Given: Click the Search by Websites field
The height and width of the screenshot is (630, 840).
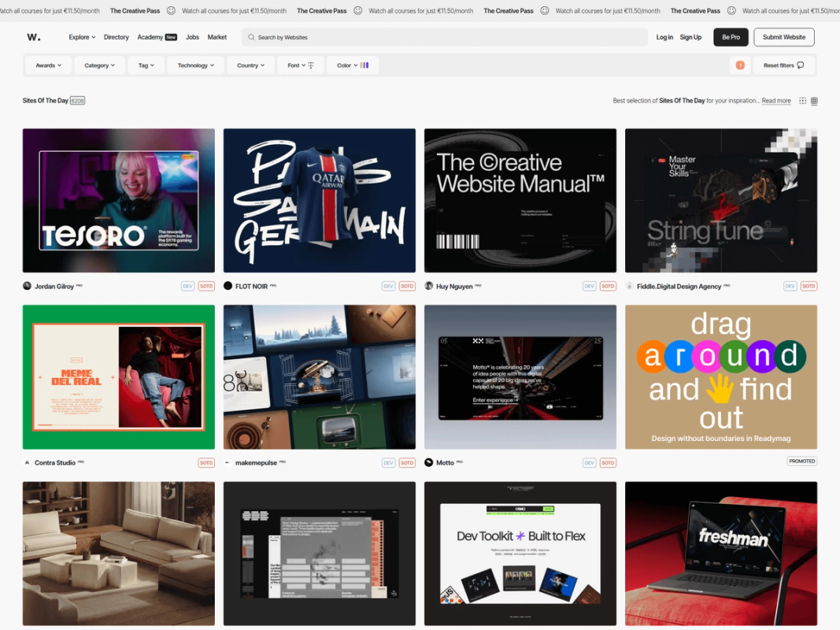Looking at the screenshot, I should (x=445, y=38).
